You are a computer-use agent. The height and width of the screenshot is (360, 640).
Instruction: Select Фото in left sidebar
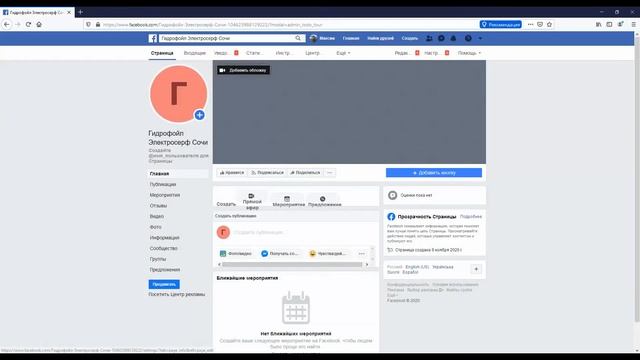pos(156,227)
